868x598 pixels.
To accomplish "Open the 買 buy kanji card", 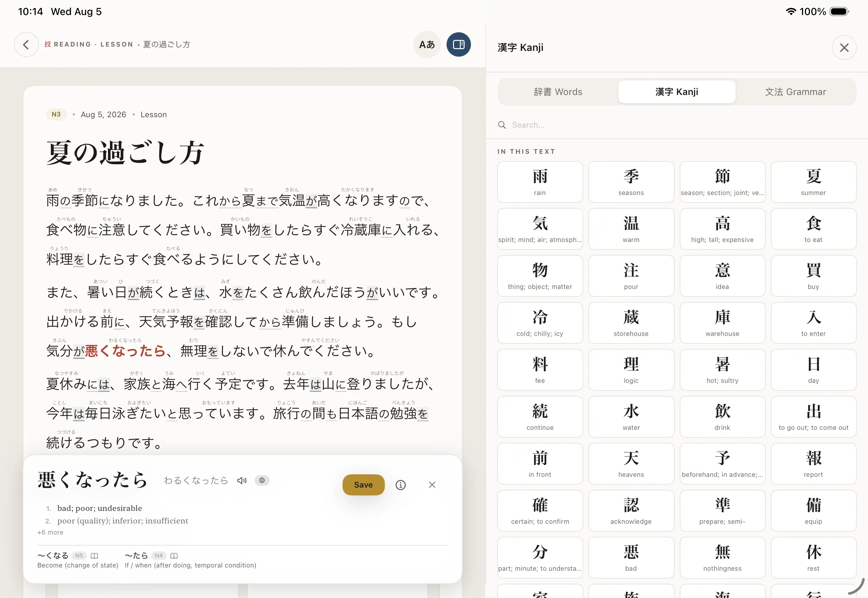I will click(813, 276).
